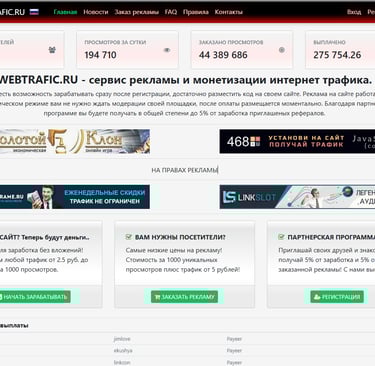Click the eye icon in daily views card

167,50
